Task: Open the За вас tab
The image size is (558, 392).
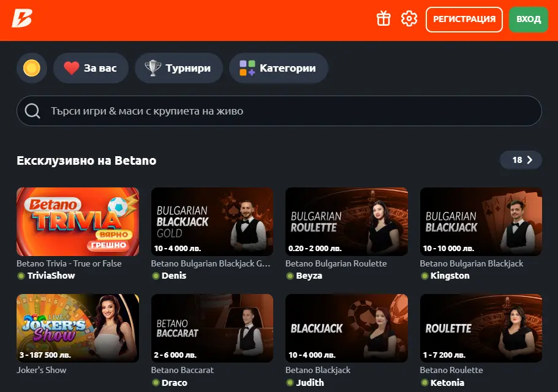Action: click(x=91, y=68)
